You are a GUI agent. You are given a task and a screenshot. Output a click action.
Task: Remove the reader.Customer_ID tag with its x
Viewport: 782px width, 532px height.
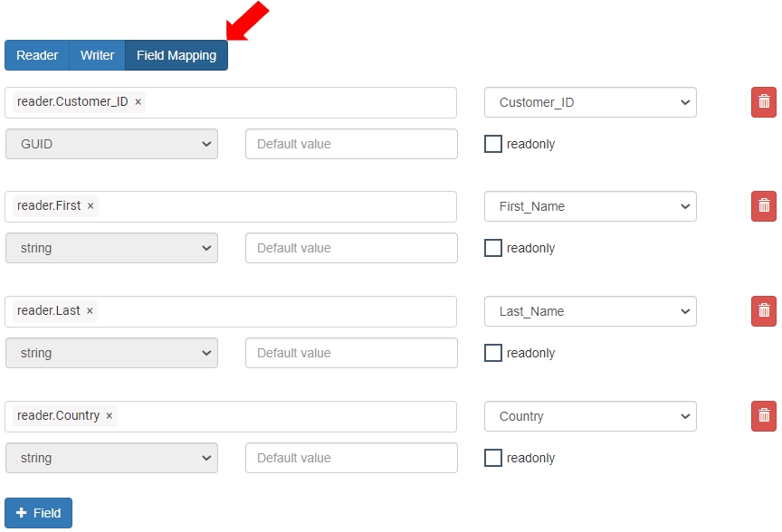(x=138, y=102)
